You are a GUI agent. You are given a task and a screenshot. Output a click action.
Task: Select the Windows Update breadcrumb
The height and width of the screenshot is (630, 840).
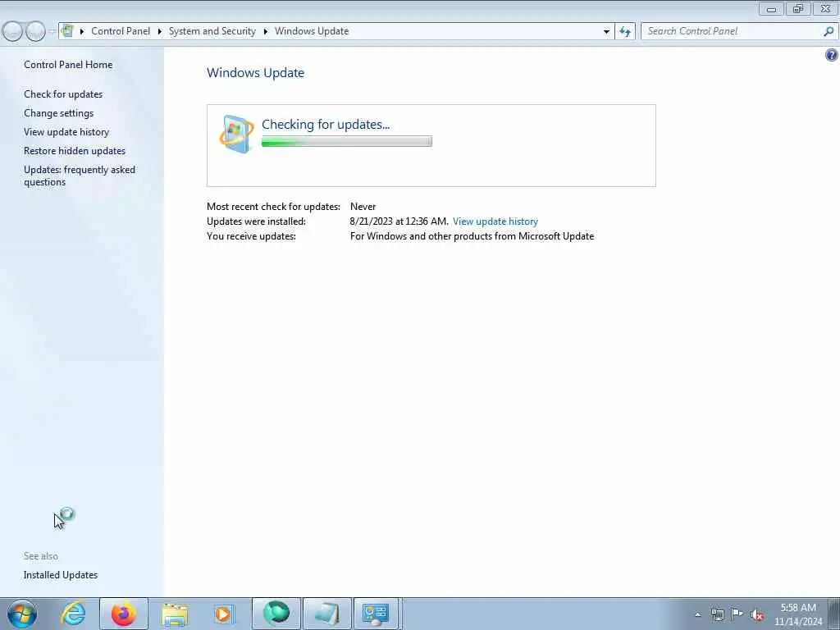tap(312, 31)
